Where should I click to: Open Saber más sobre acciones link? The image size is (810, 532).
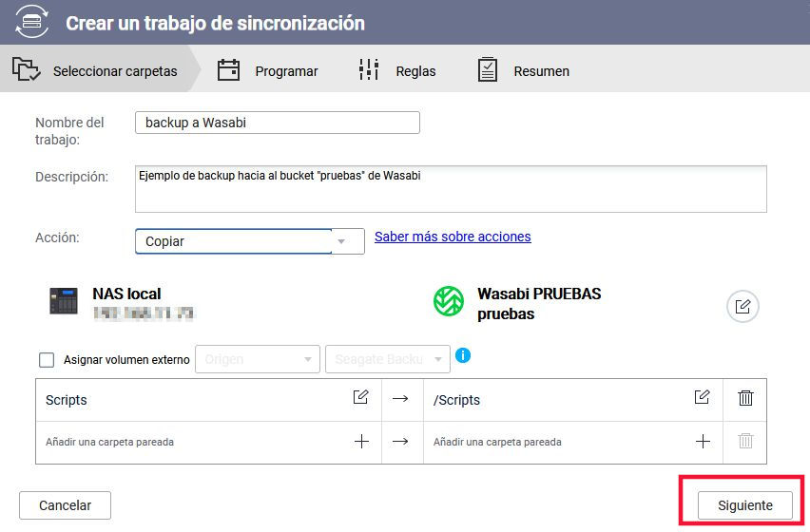[x=453, y=237]
